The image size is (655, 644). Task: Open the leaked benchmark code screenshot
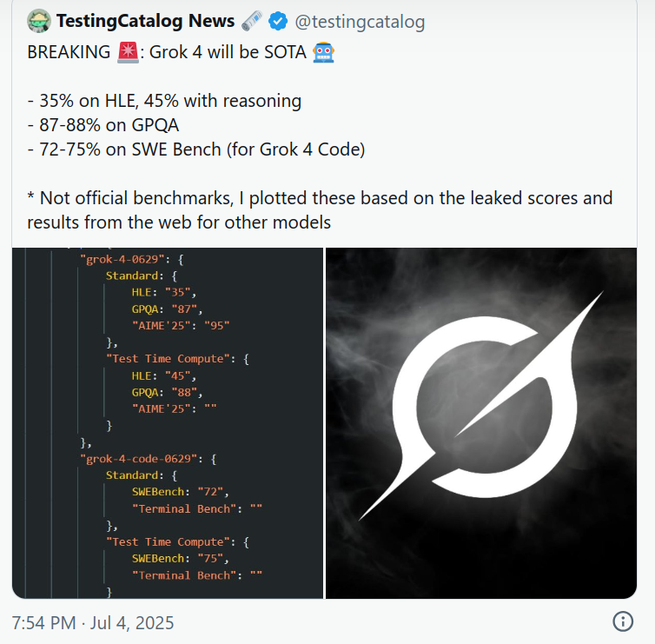coord(168,423)
